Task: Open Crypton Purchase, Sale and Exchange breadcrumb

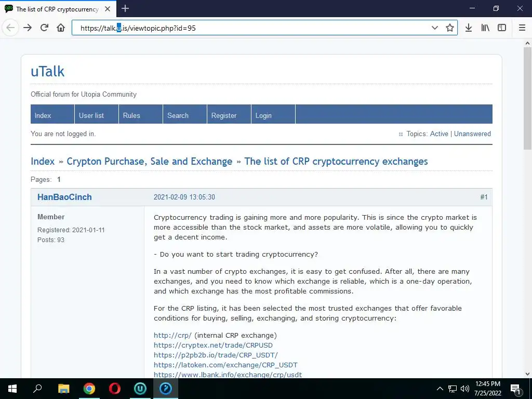Action: pos(150,161)
